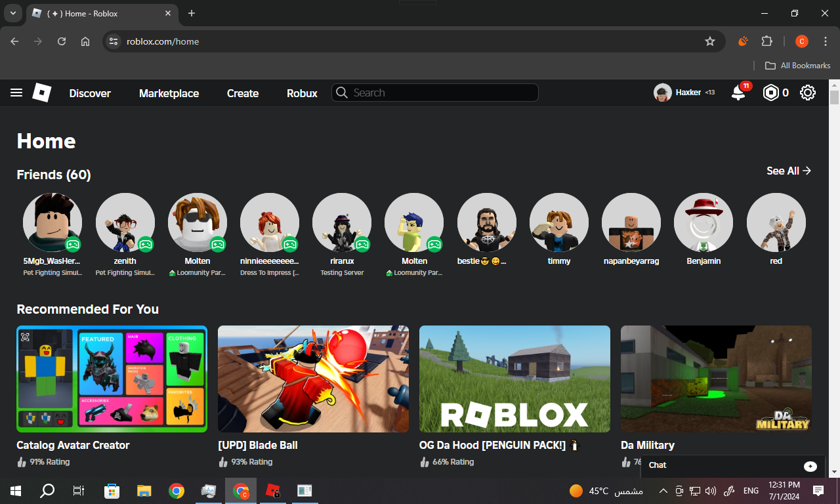
Task: Open the network icon in system tray
Action: [695, 491]
